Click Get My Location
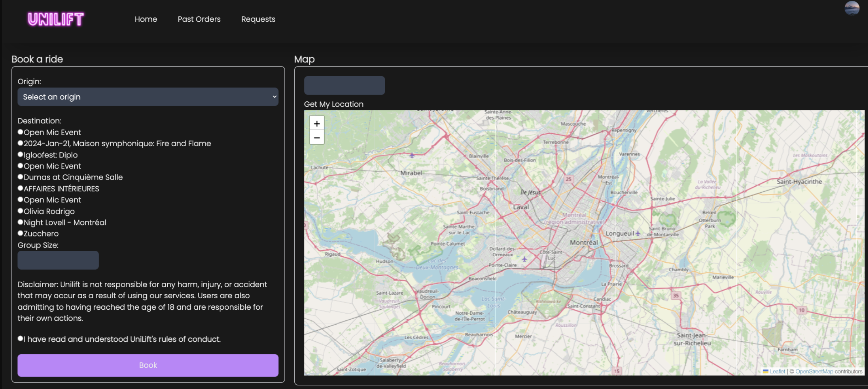Image resolution: width=868 pixels, height=389 pixels. (333, 104)
